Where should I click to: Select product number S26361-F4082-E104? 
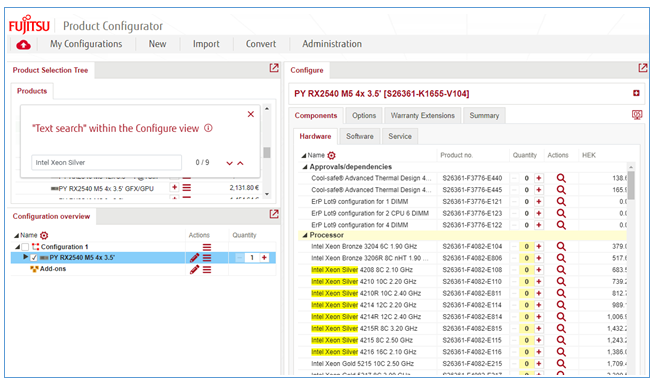point(472,247)
